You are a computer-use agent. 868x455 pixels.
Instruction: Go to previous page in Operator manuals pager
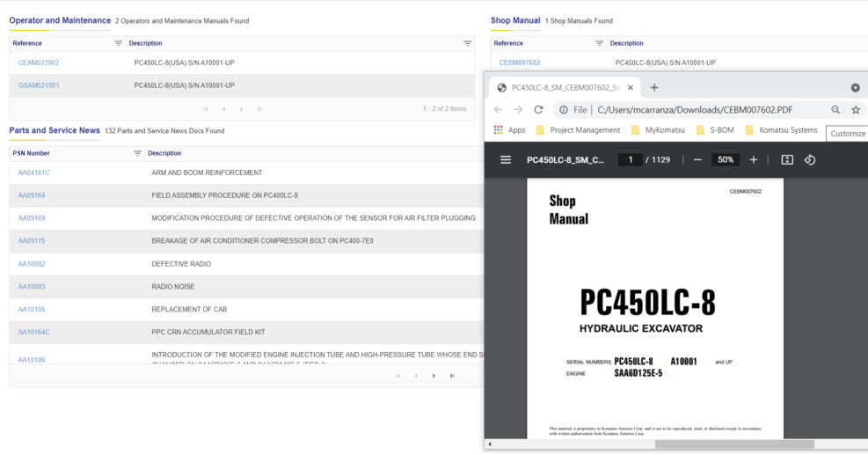click(x=223, y=109)
